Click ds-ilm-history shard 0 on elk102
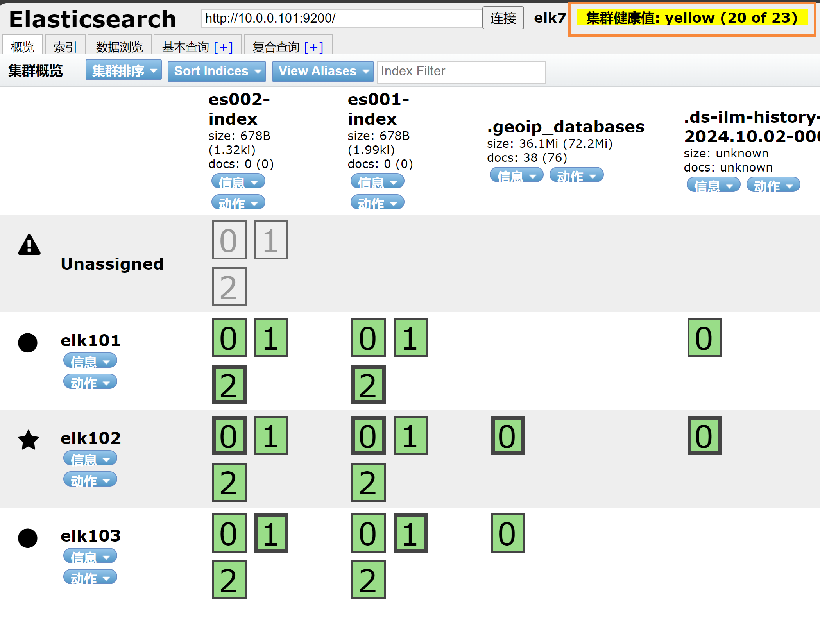The width and height of the screenshot is (820, 644). (704, 435)
